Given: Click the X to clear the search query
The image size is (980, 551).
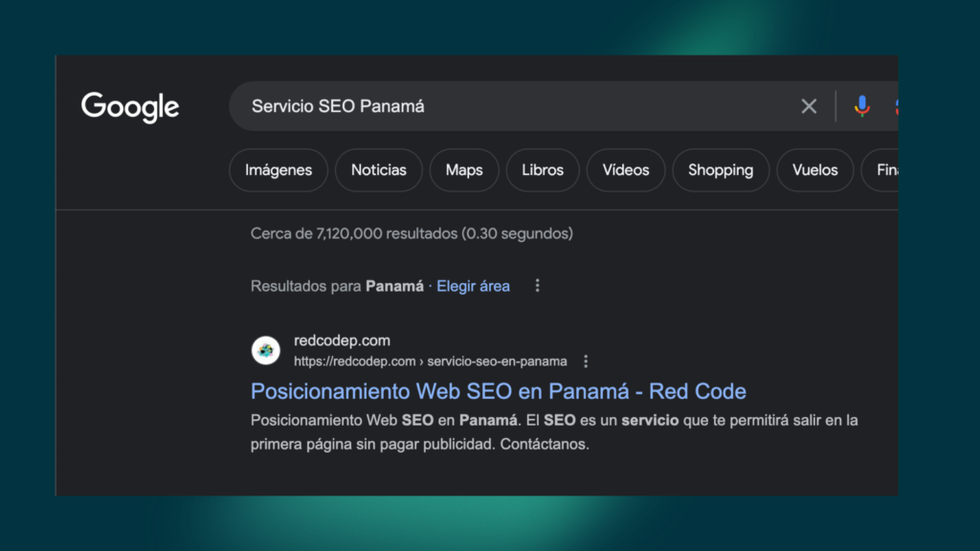Looking at the screenshot, I should 809,105.
